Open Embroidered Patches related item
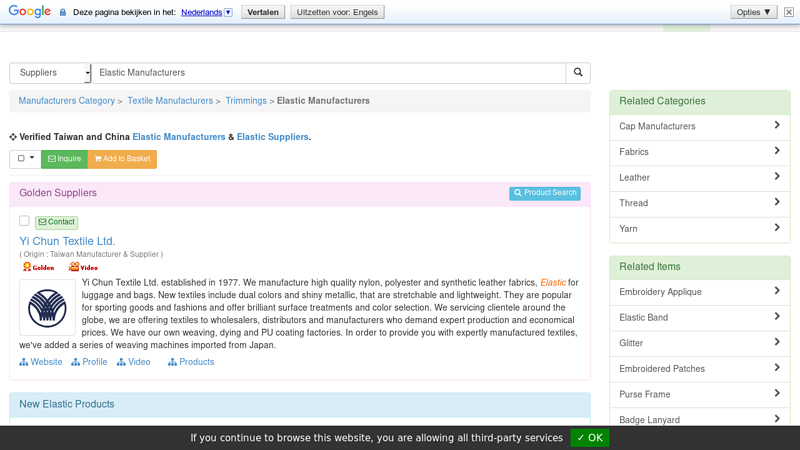Image resolution: width=800 pixels, height=450 pixels. [x=699, y=368]
